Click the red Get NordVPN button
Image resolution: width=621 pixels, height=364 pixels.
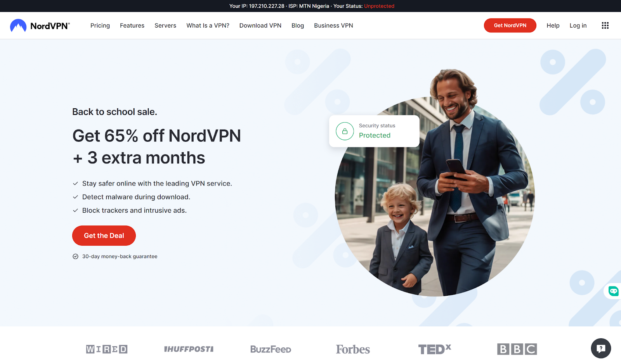510,26
